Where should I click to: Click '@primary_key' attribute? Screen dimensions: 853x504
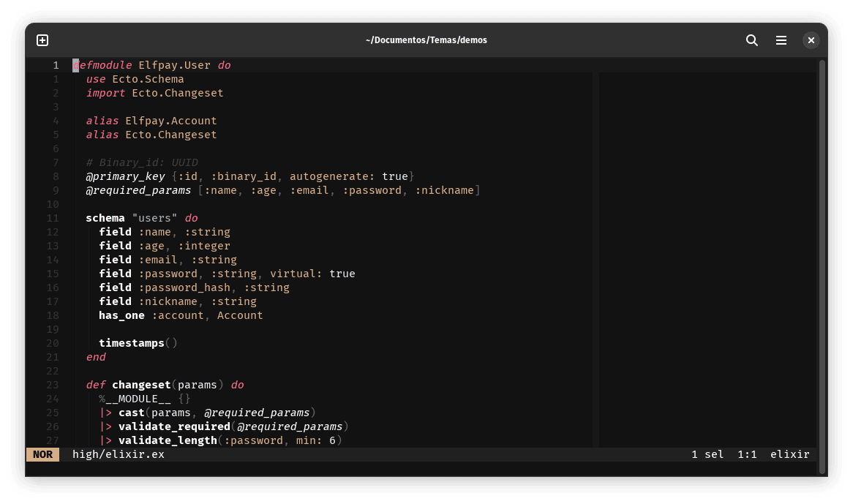tap(125, 177)
